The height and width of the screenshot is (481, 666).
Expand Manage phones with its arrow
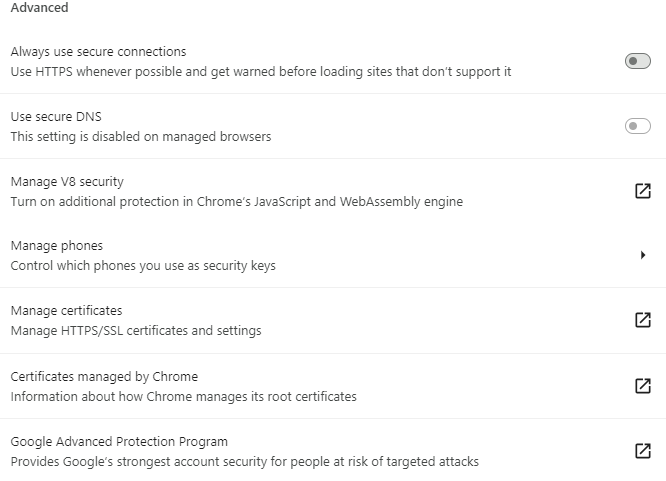pyautogui.click(x=643, y=255)
